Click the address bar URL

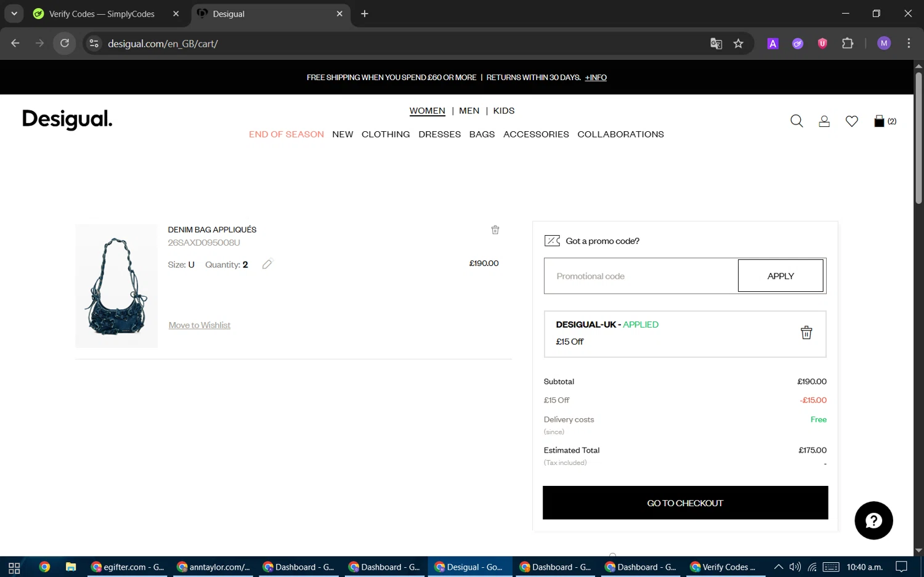click(x=163, y=44)
